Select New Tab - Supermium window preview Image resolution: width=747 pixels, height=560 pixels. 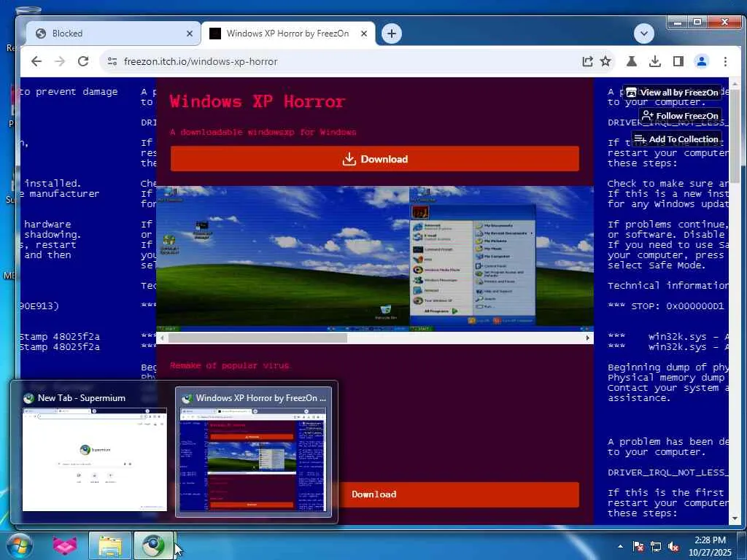94,451
